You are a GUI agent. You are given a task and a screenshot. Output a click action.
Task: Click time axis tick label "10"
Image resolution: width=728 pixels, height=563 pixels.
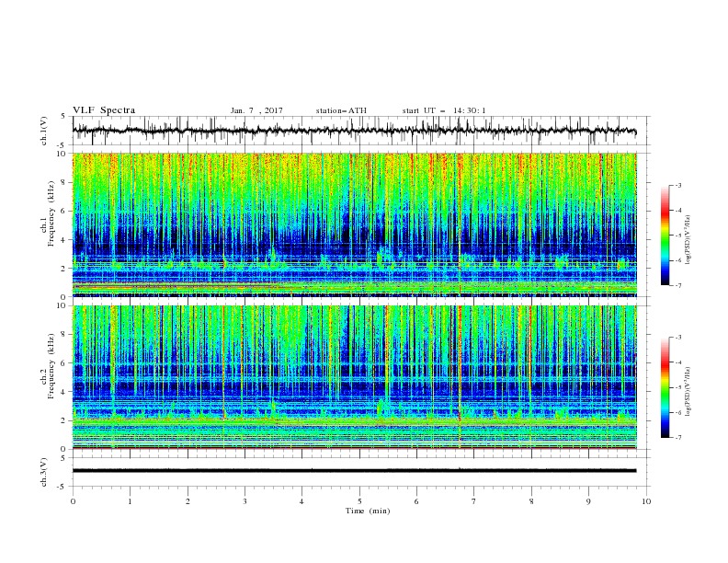(646, 501)
